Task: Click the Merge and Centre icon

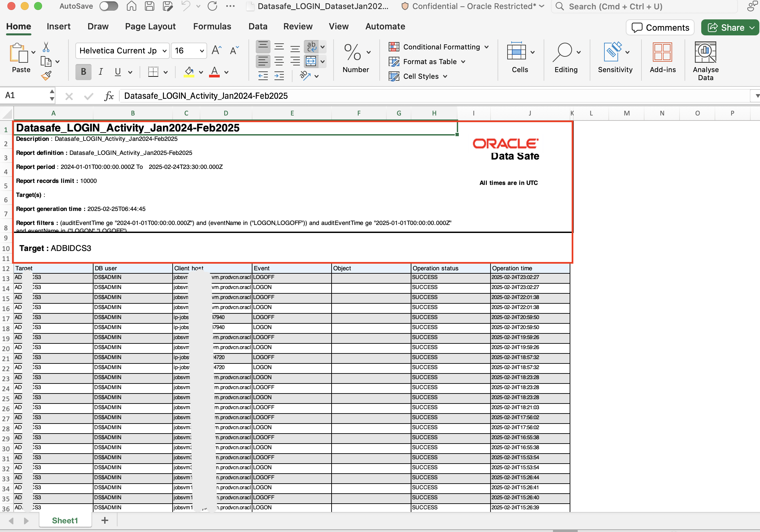Action: click(311, 61)
